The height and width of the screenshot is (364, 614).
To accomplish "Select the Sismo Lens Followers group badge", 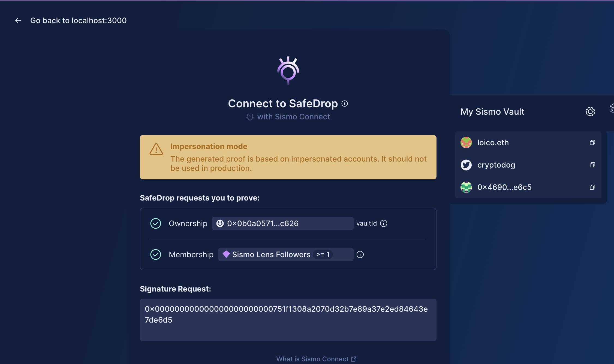I will point(286,254).
